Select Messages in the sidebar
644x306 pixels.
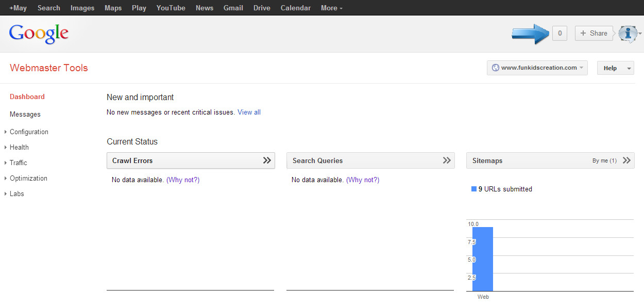25,114
